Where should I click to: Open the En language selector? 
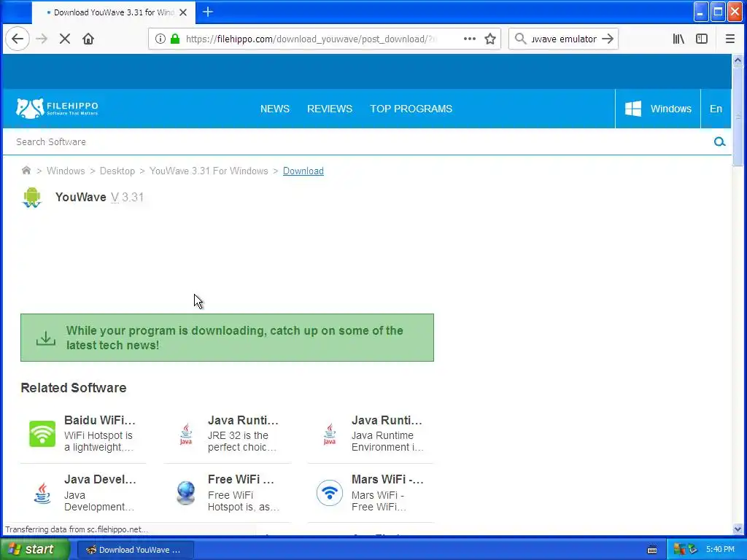tap(716, 109)
